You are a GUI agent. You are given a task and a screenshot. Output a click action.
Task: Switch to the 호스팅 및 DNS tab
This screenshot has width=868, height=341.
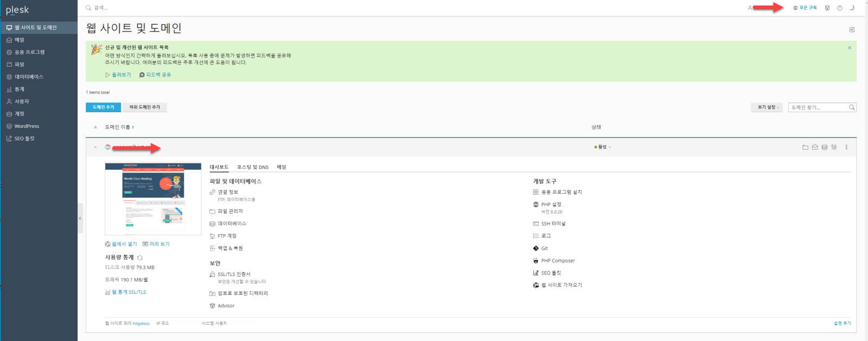(x=253, y=167)
